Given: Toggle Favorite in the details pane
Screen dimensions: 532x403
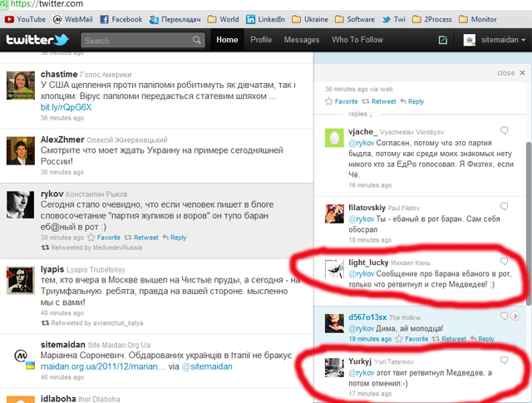Looking at the screenshot, I should 341,101.
